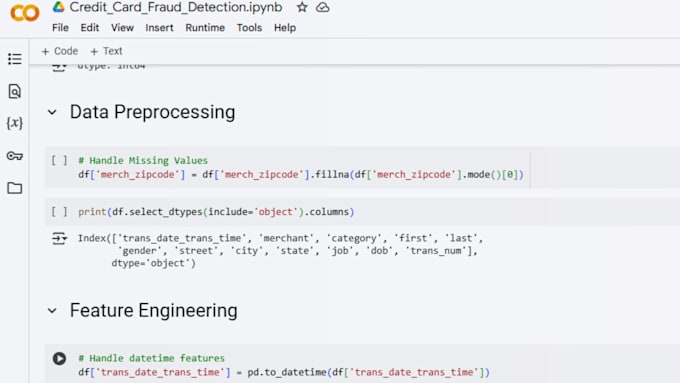Click the dtype int64 output icon

pyautogui.click(x=59, y=67)
